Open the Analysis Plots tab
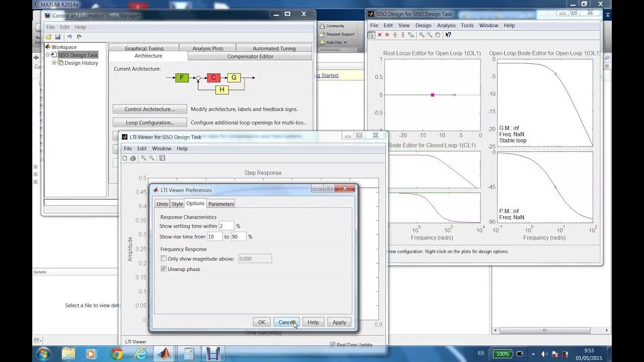Screen dimensions: 644x362 (208, 48)
